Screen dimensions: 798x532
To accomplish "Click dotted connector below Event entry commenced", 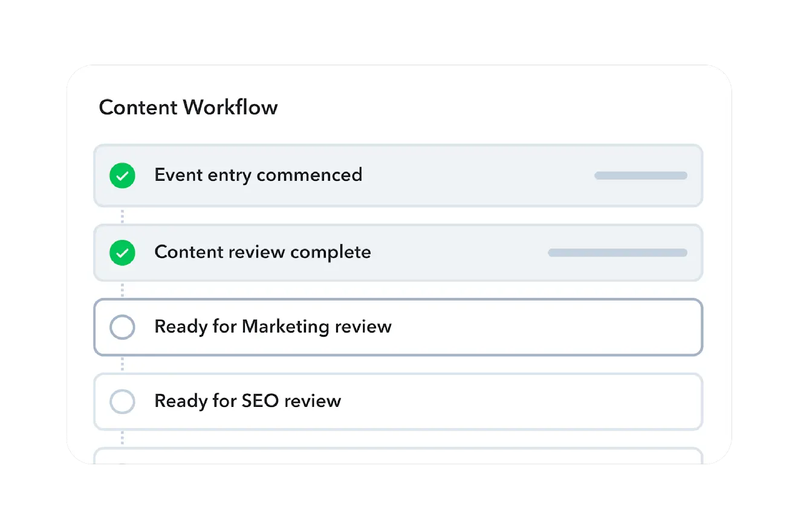I will pyautogui.click(x=122, y=216).
